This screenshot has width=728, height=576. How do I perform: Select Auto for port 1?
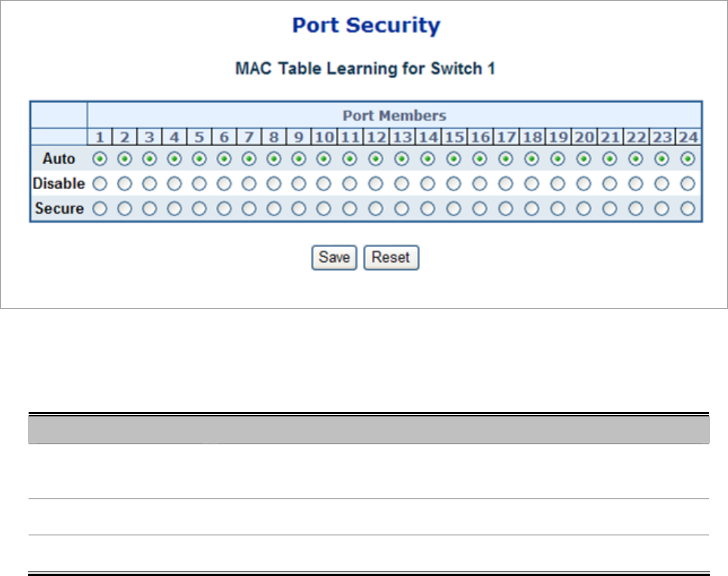click(99, 159)
